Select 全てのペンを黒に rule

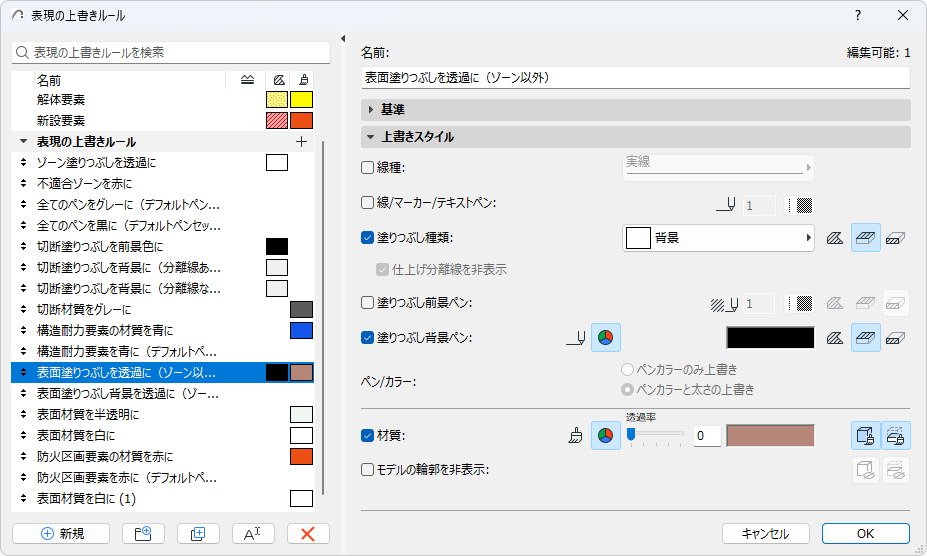point(163,226)
